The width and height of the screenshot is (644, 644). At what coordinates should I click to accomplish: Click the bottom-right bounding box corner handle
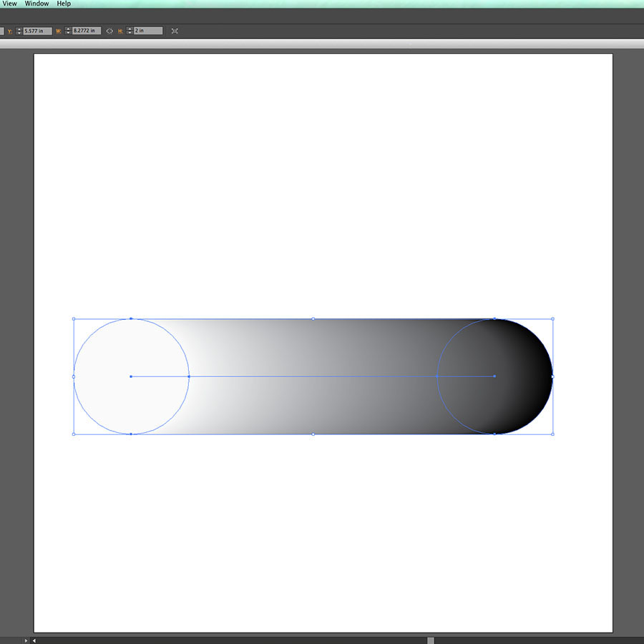tap(553, 434)
